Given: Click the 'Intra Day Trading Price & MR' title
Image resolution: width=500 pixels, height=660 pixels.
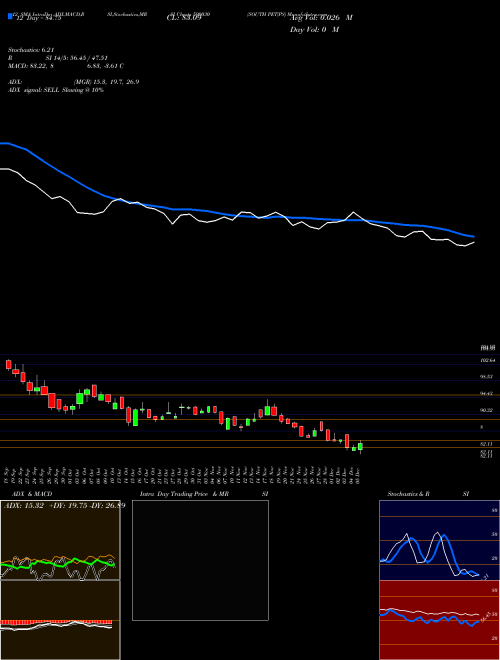Looking at the screenshot, I should 184,494.
